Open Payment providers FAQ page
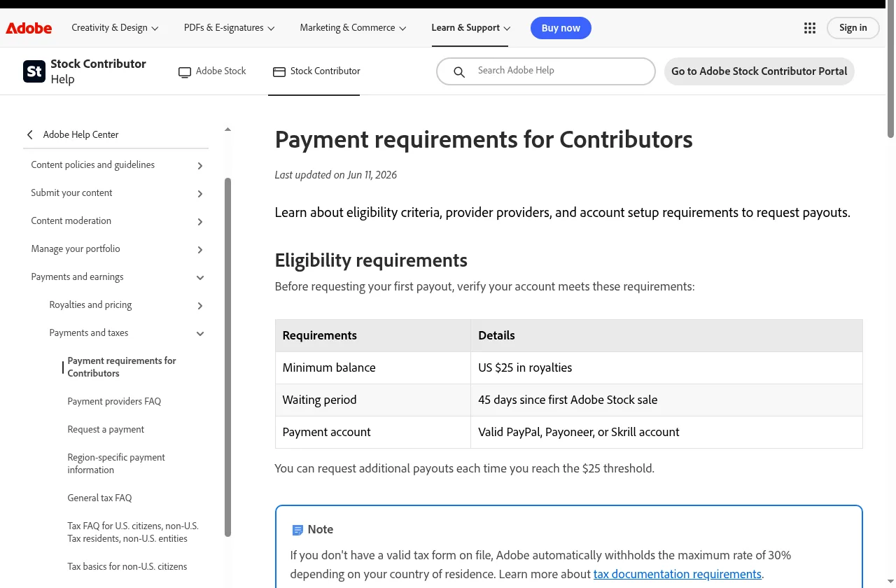Screen dimensions: 896x588 [x=114, y=401]
